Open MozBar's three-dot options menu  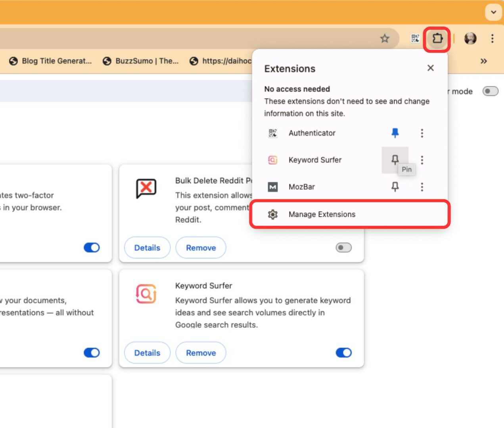[x=422, y=187]
